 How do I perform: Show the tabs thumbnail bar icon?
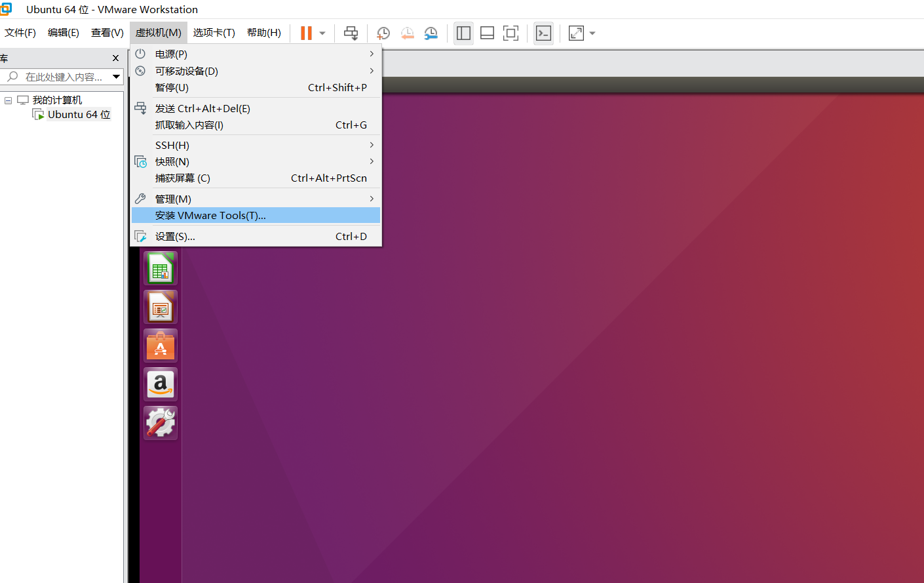[x=487, y=33]
